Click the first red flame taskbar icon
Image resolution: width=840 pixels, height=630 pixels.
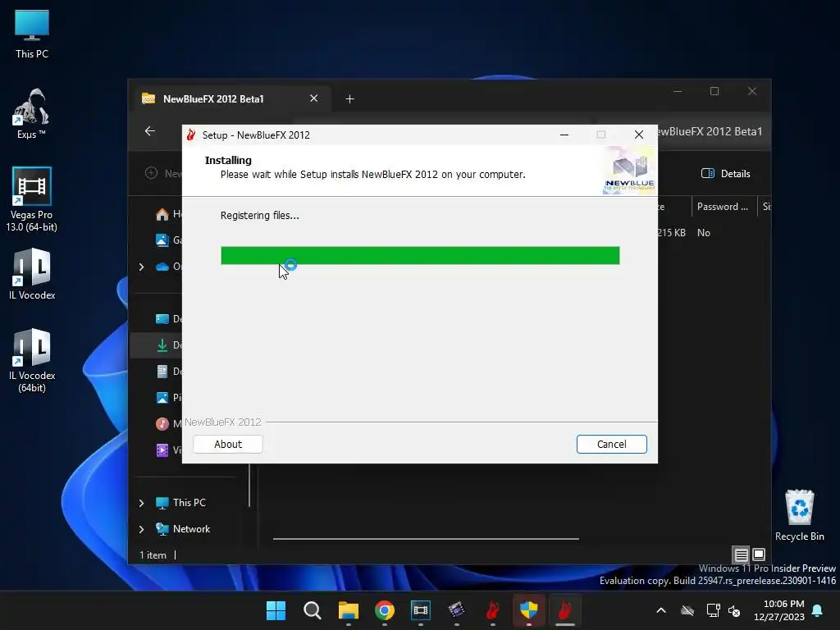pos(493,610)
